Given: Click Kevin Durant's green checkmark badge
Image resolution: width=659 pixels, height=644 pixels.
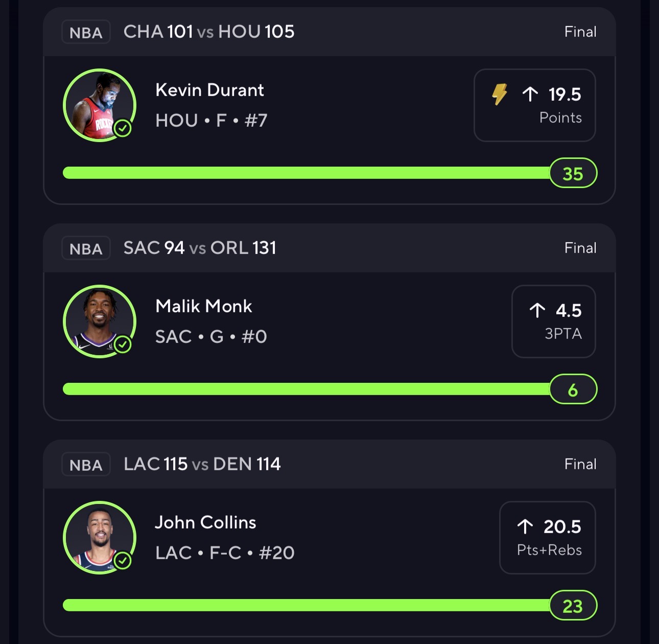Looking at the screenshot, I should tap(123, 128).
